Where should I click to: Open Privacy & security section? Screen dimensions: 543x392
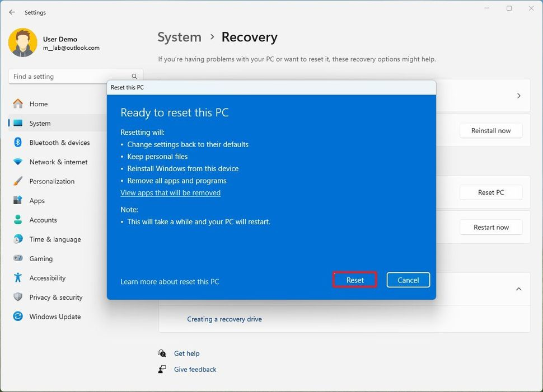coord(55,297)
